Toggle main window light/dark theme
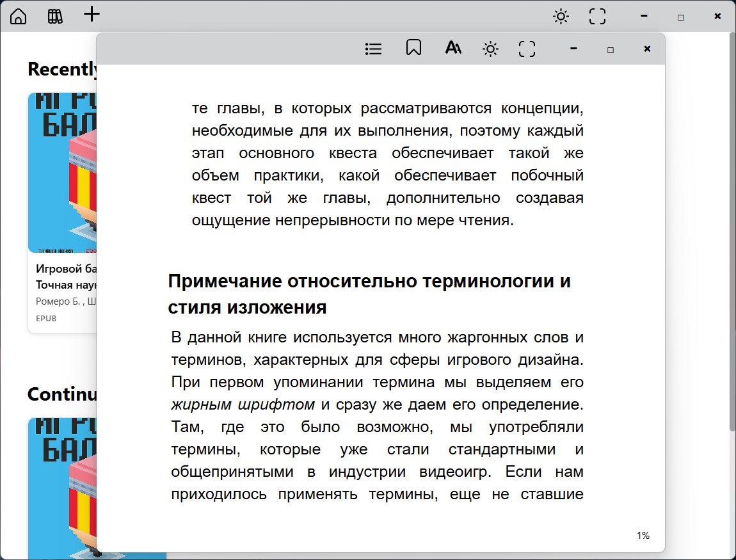736x560 pixels. pos(561,17)
